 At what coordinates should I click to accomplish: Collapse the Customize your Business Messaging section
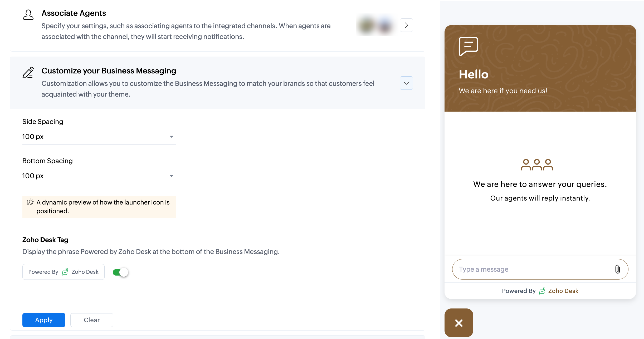(x=406, y=83)
